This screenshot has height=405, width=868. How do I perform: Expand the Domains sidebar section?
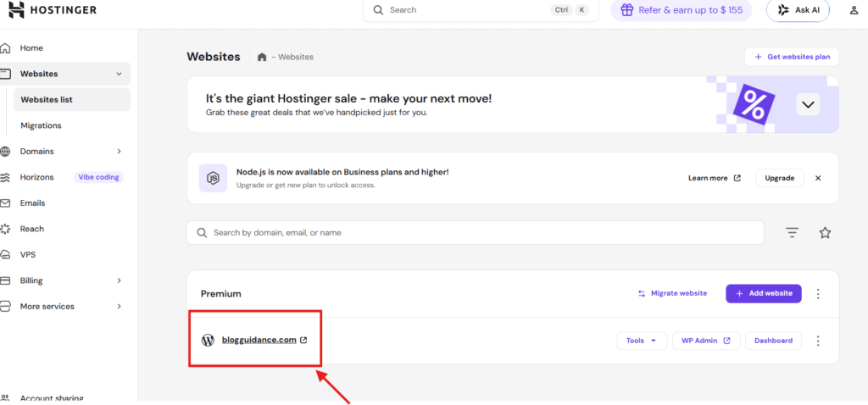point(119,151)
